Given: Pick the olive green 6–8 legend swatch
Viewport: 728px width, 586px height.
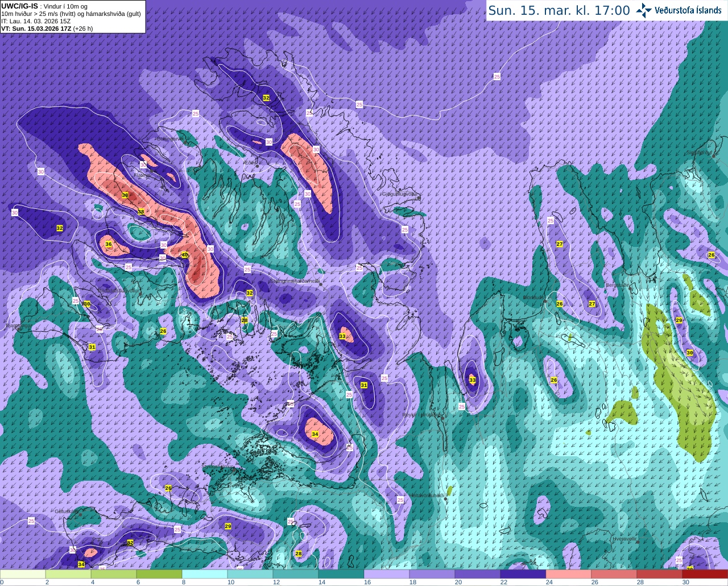Looking at the screenshot, I should tap(159, 574).
